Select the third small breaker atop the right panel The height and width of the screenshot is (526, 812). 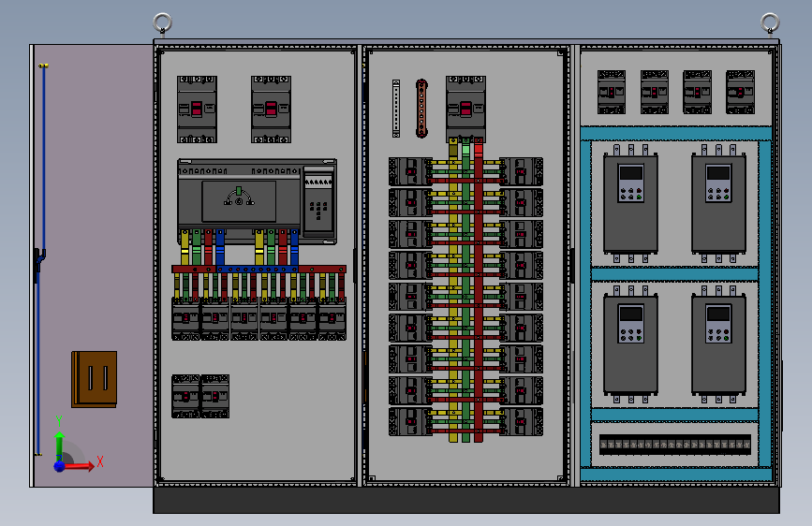pyautogui.click(x=697, y=92)
